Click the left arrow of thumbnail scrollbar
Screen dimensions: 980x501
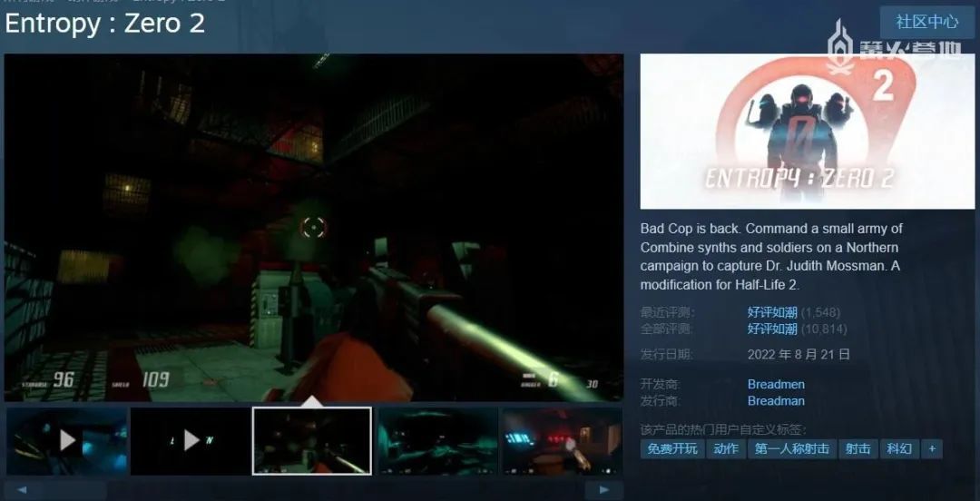pos(22,490)
